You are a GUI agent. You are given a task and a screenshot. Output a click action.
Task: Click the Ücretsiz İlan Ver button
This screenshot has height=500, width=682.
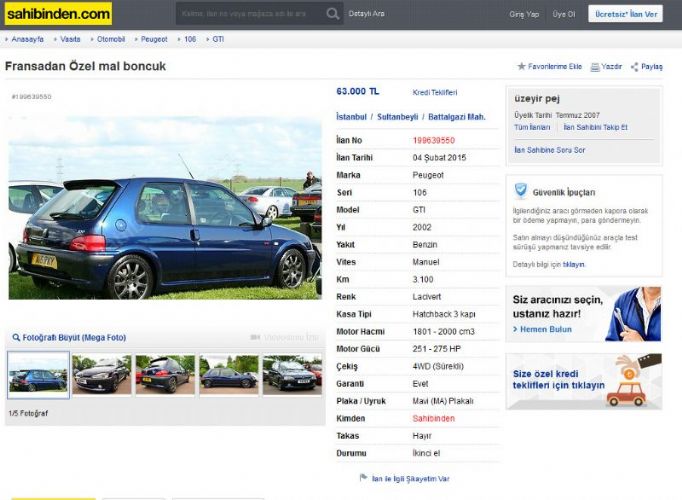[x=625, y=14]
